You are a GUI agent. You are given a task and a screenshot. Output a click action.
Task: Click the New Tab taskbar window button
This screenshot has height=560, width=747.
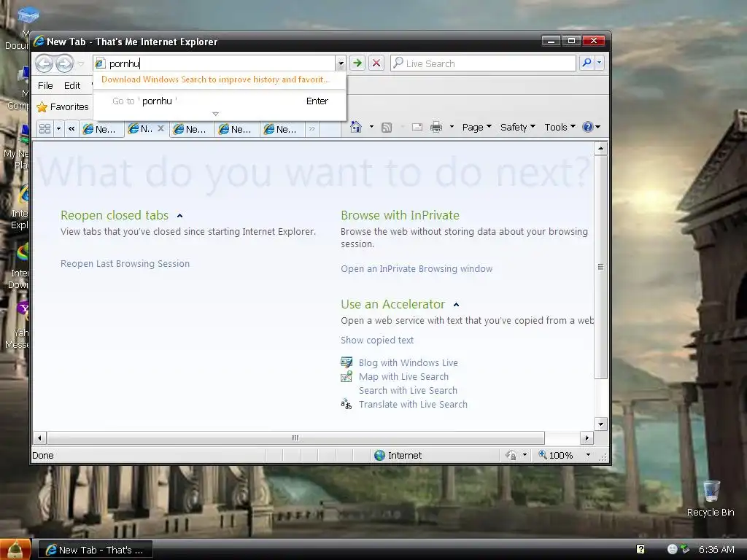point(96,550)
